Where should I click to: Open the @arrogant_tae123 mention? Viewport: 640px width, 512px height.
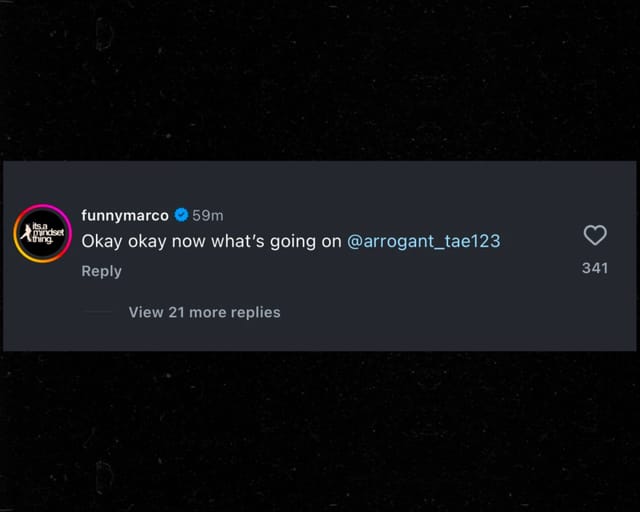point(423,241)
